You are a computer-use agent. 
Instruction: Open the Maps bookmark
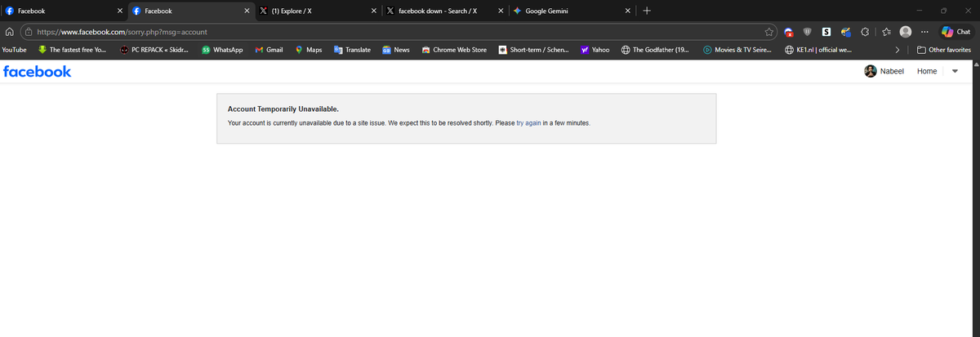(x=308, y=50)
